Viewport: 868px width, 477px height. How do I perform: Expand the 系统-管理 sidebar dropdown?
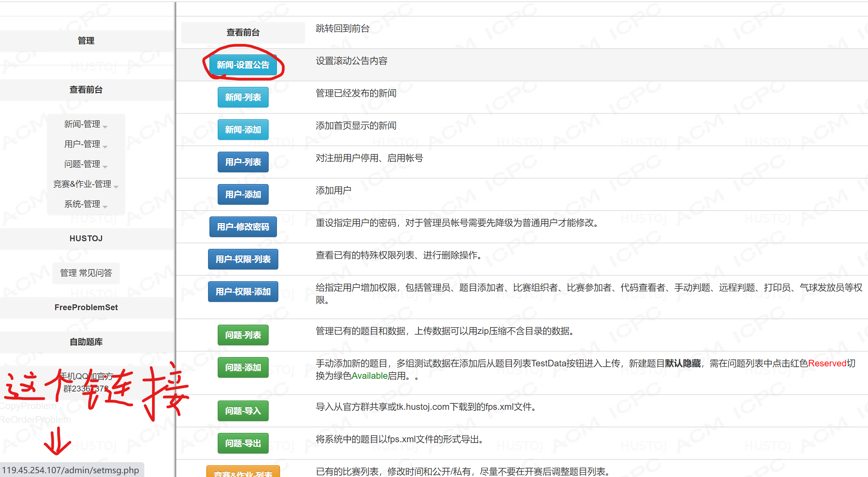click(x=86, y=204)
